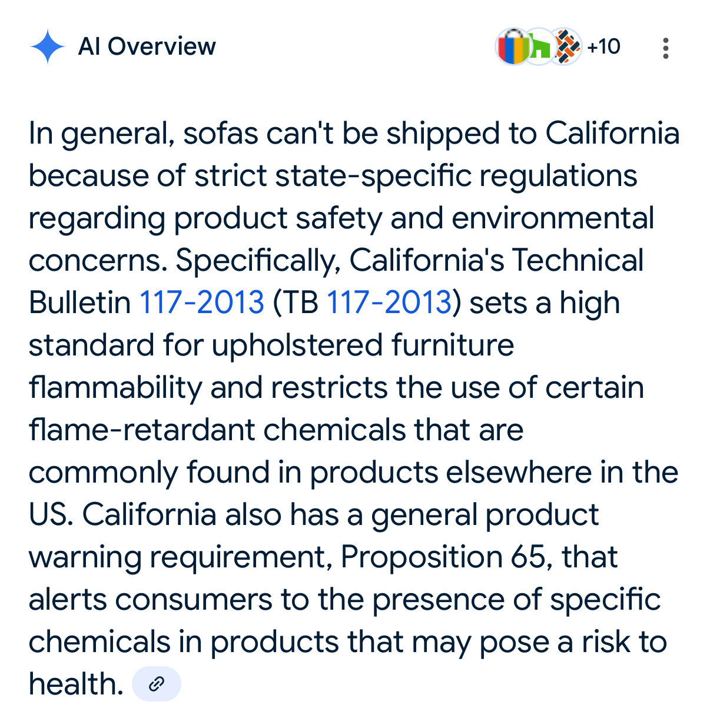Click the words "Proposition 65"
This screenshot has width=710, height=728.
[x=446, y=557]
